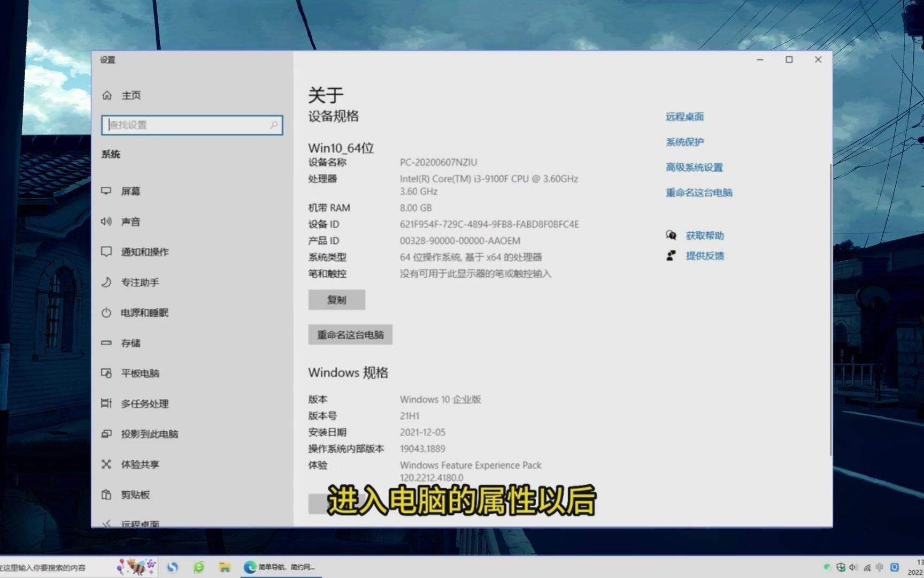Open 剪贴板 clipboard settings
The image size is (924, 578).
click(135, 495)
